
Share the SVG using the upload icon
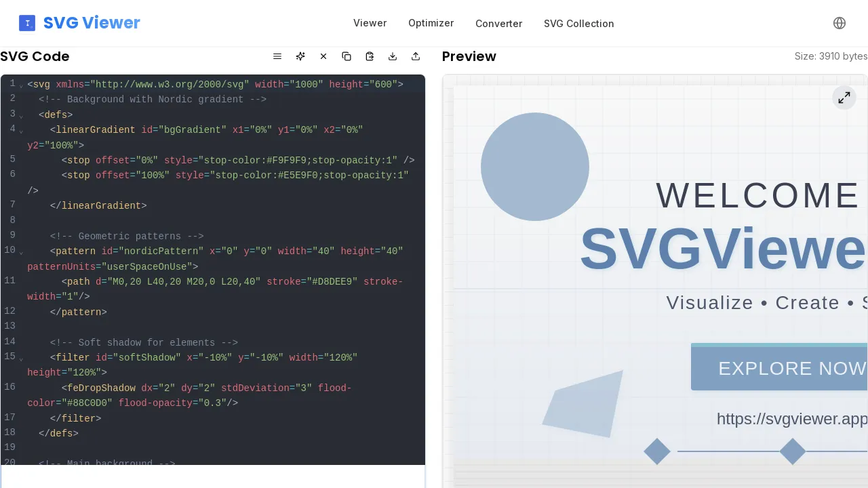(x=416, y=56)
